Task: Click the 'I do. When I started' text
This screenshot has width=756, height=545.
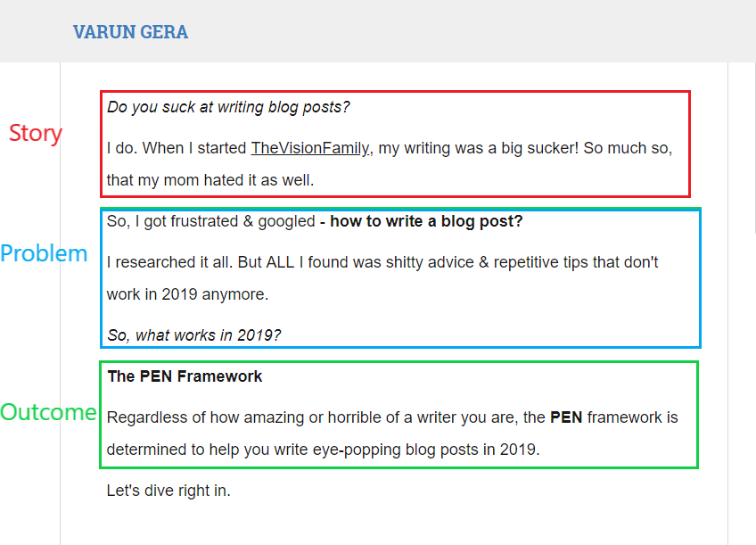Action: [177, 148]
